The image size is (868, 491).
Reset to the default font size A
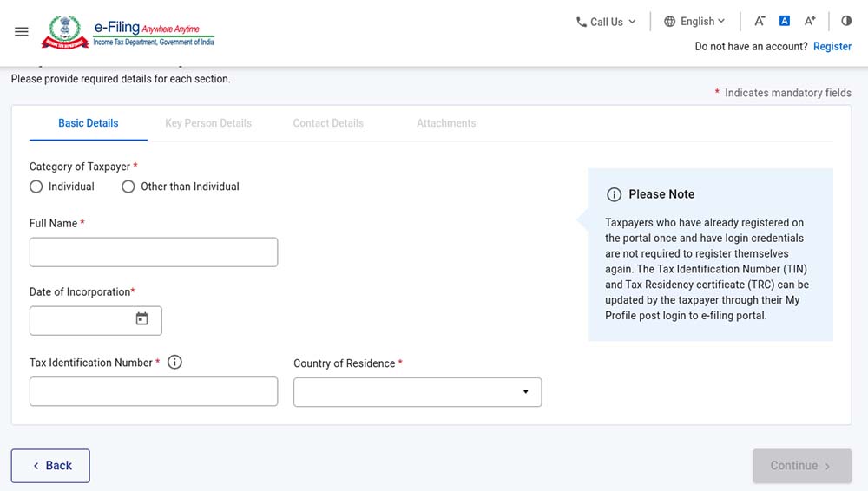[785, 22]
